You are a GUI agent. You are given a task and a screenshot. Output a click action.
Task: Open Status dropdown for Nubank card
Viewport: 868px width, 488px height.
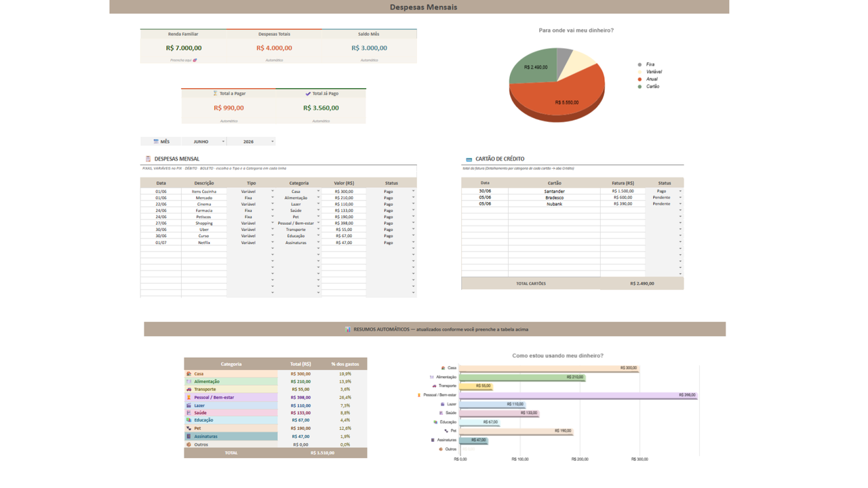pyautogui.click(x=680, y=203)
